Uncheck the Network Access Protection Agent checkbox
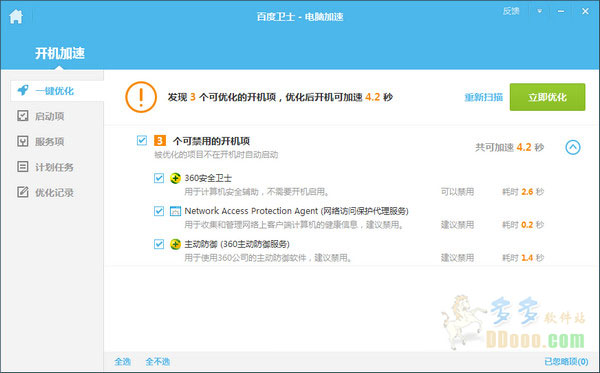The height and width of the screenshot is (373, 600). pos(159,211)
